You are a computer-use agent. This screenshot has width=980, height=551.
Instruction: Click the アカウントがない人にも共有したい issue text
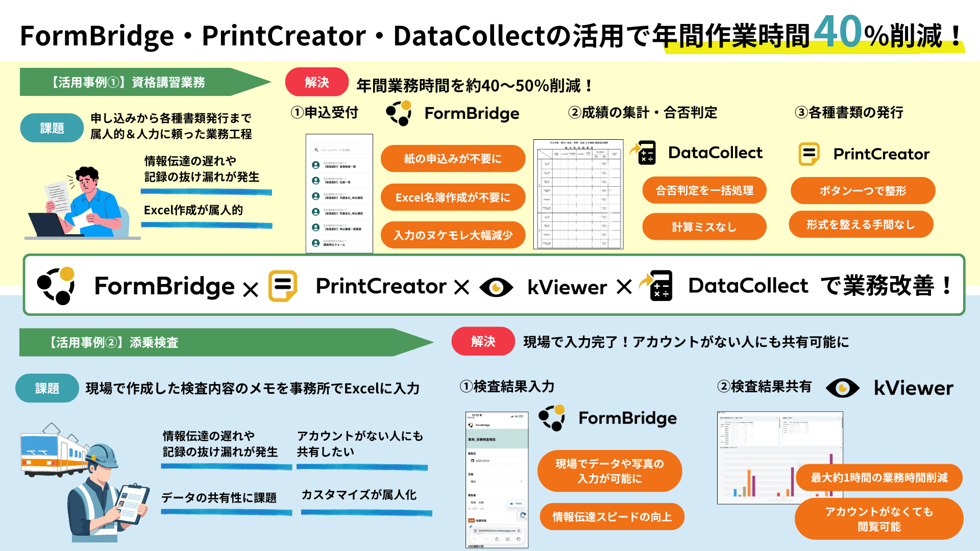[x=360, y=444]
